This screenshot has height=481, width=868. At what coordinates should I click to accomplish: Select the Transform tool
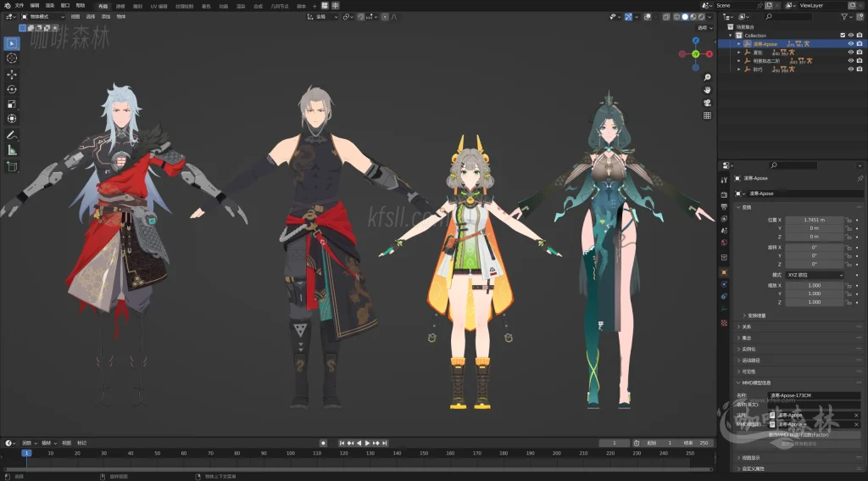coord(12,119)
